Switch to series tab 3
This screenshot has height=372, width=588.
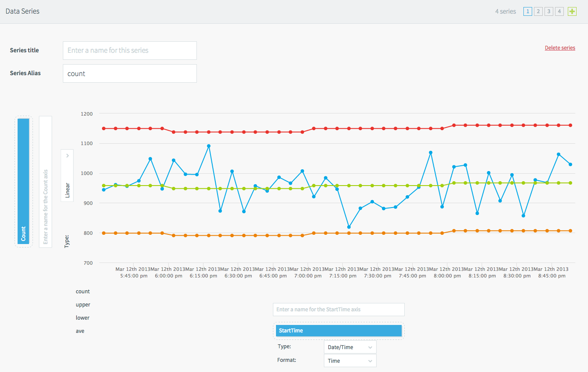coord(548,11)
